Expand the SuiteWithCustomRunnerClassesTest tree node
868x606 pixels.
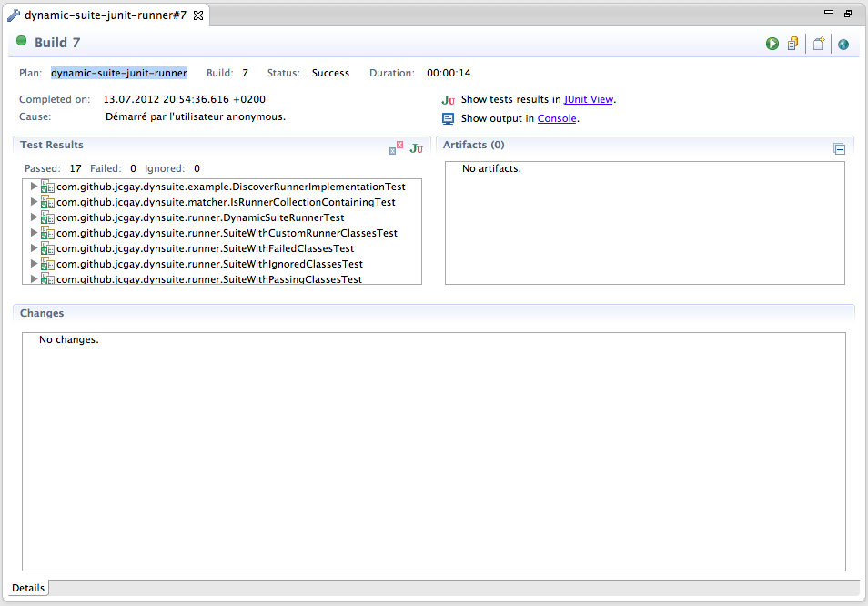pos(34,232)
